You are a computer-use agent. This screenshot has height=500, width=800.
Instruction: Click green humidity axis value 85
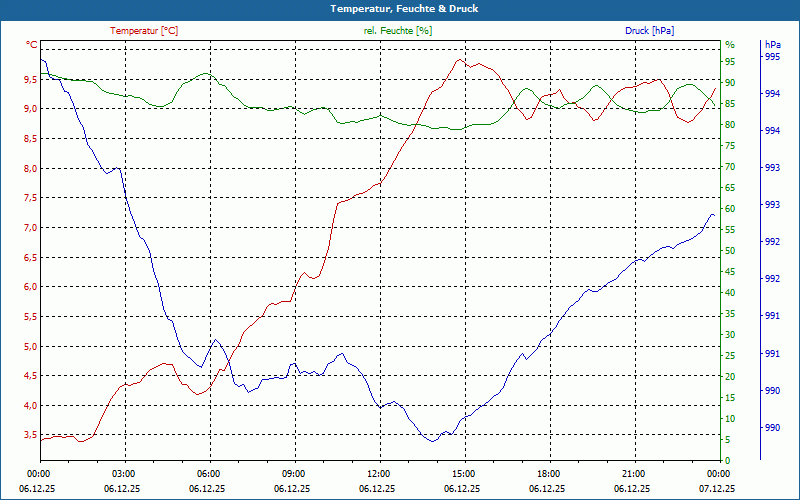click(x=730, y=104)
